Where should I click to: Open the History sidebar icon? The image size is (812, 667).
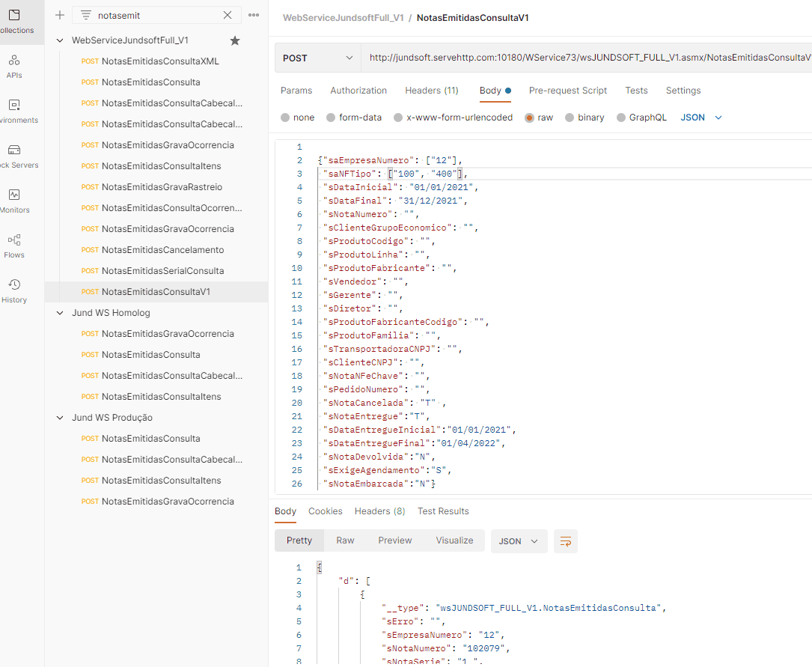pyautogui.click(x=14, y=290)
